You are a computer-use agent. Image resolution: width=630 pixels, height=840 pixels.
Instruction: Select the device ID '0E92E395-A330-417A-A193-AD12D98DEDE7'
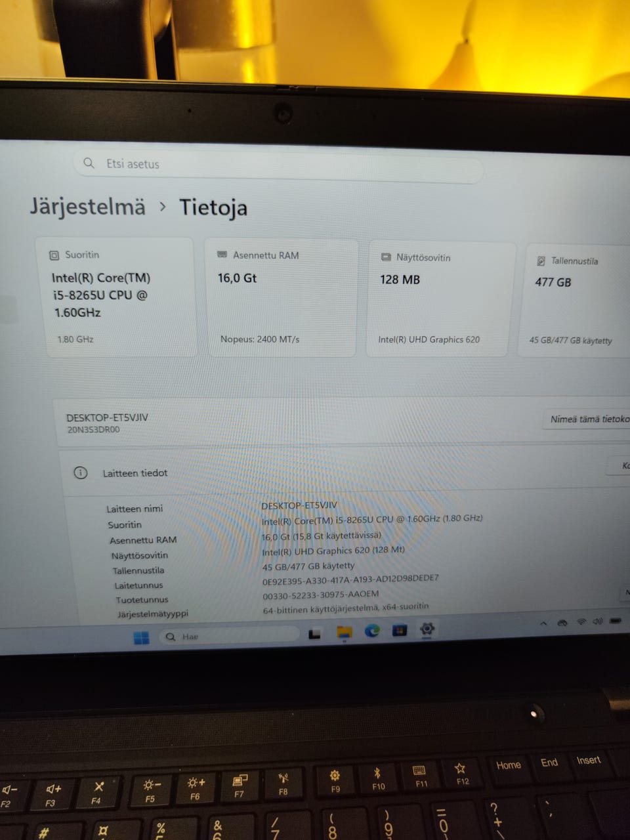click(x=350, y=579)
